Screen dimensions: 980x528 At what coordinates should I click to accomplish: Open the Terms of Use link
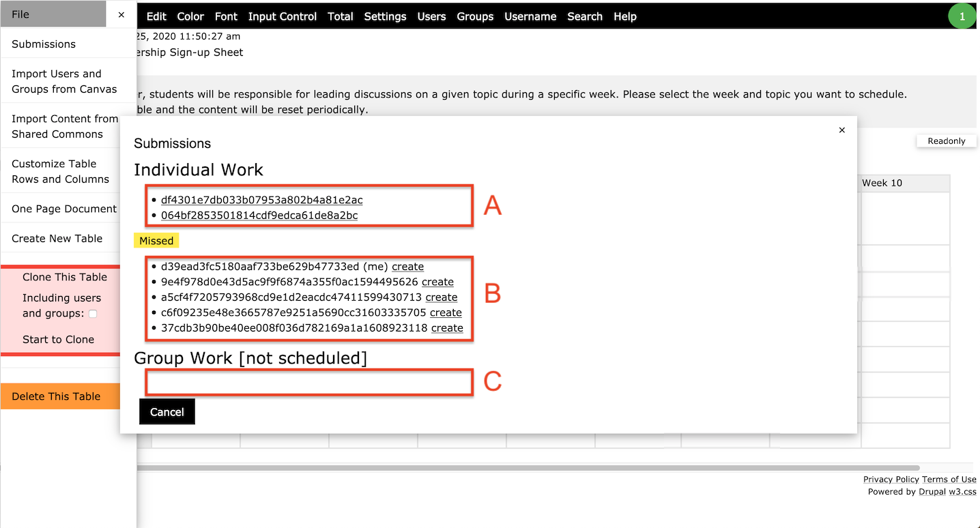coord(949,480)
